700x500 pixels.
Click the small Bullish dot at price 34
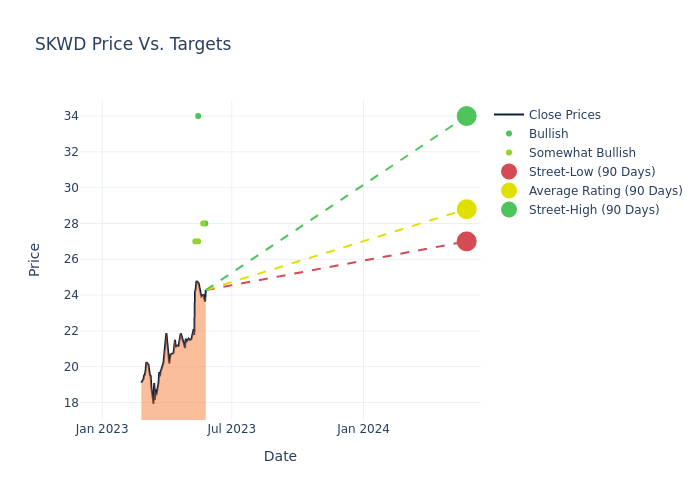pos(198,116)
